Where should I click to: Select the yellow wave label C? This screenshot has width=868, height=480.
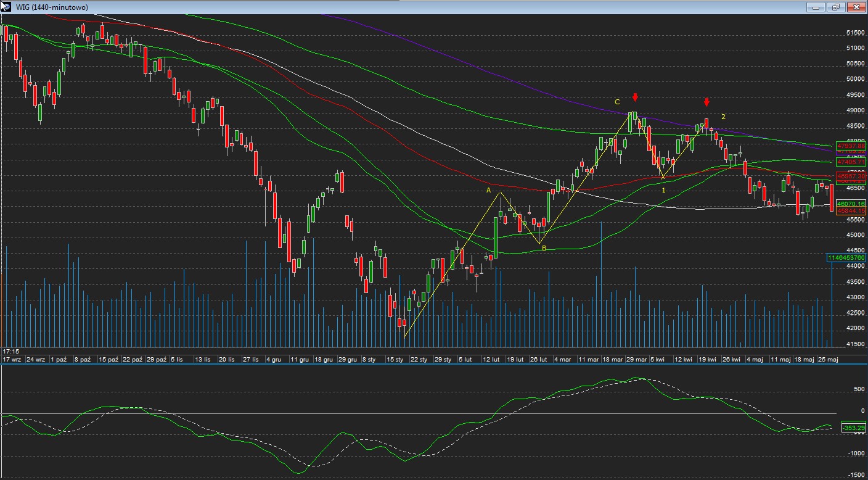point(616,102)
